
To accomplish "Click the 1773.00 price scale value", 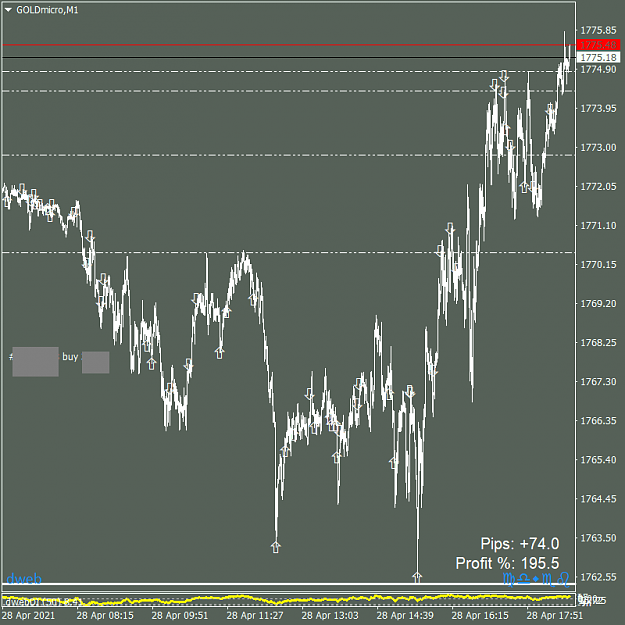I will point(598,147).
